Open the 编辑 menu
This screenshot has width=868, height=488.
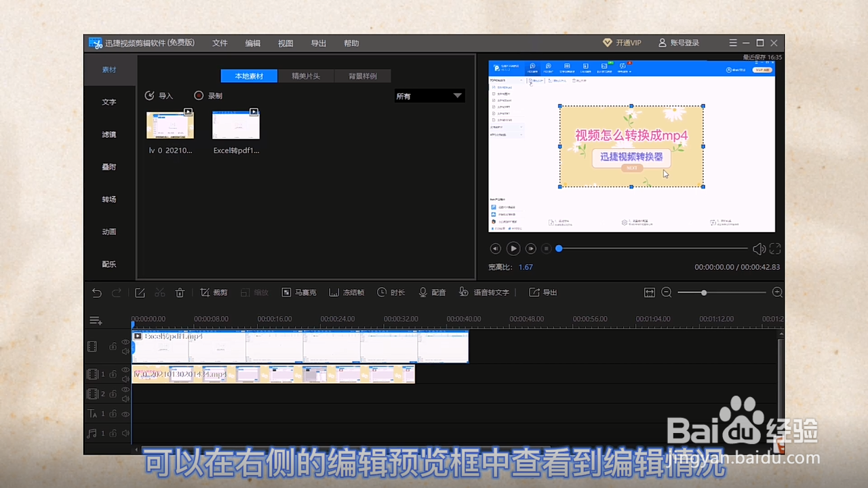coord(253,43)
